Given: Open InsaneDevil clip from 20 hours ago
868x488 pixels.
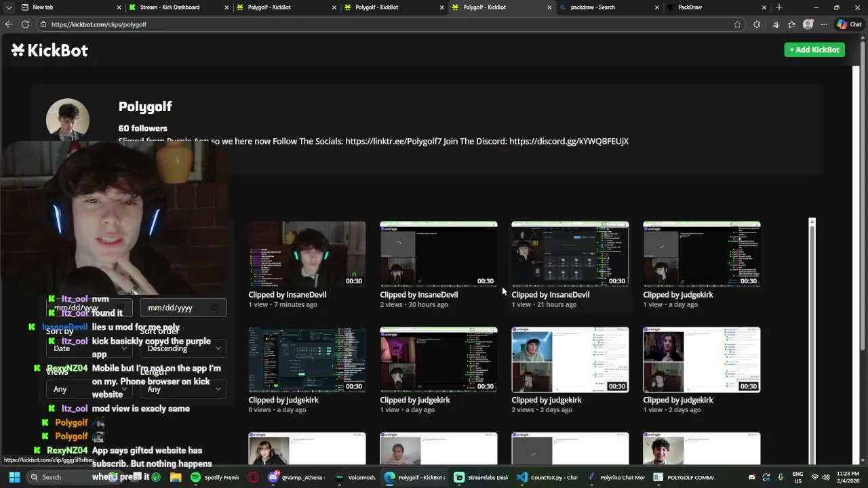Looking at the screenshot, I should click(438, 254).
